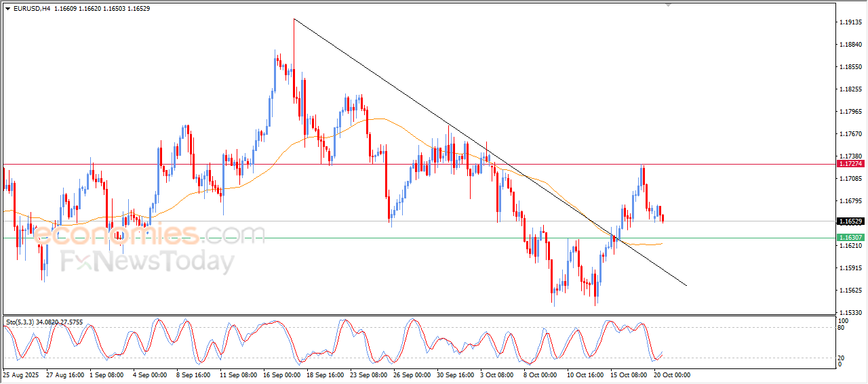Click the red 1.17274 price tag
Screen dimensions: 868x384
click(850, 164)
